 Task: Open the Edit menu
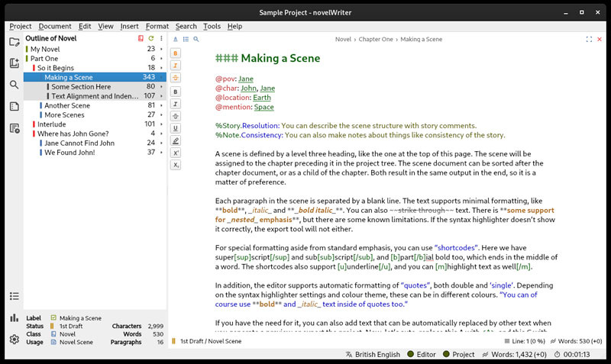pos(85,26)
